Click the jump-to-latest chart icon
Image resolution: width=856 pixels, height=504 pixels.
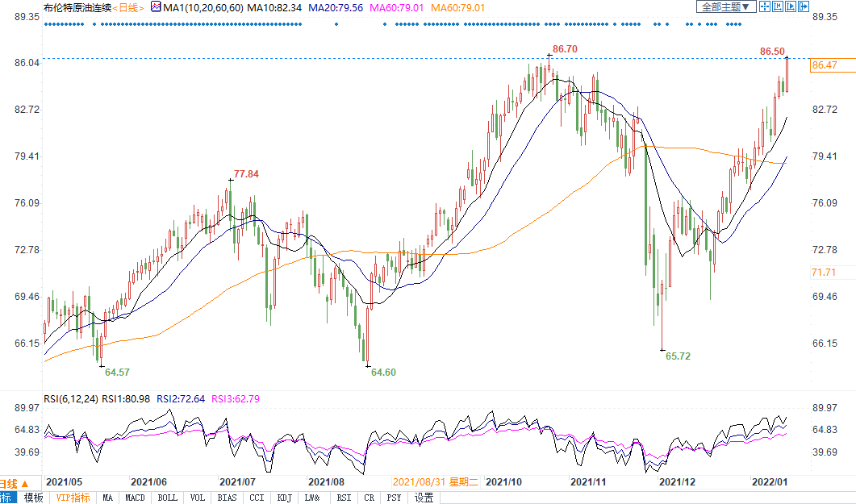click(x=791, y=6)
